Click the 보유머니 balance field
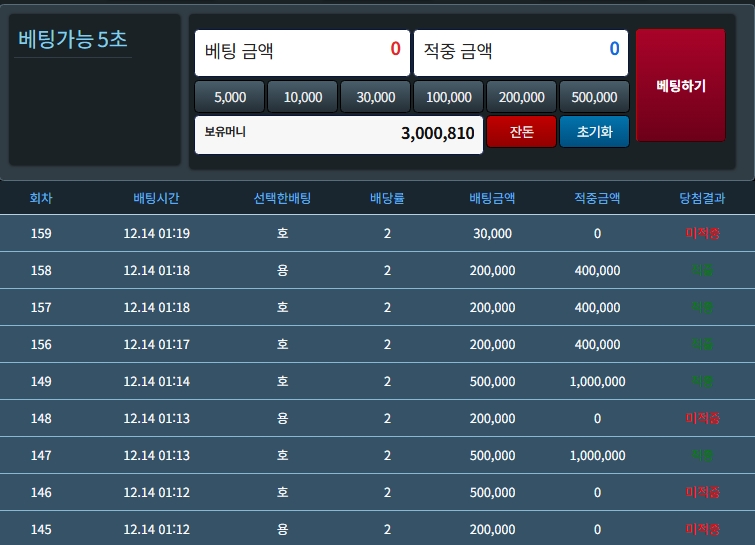The image size is (755, 545). tap(338, 133)
